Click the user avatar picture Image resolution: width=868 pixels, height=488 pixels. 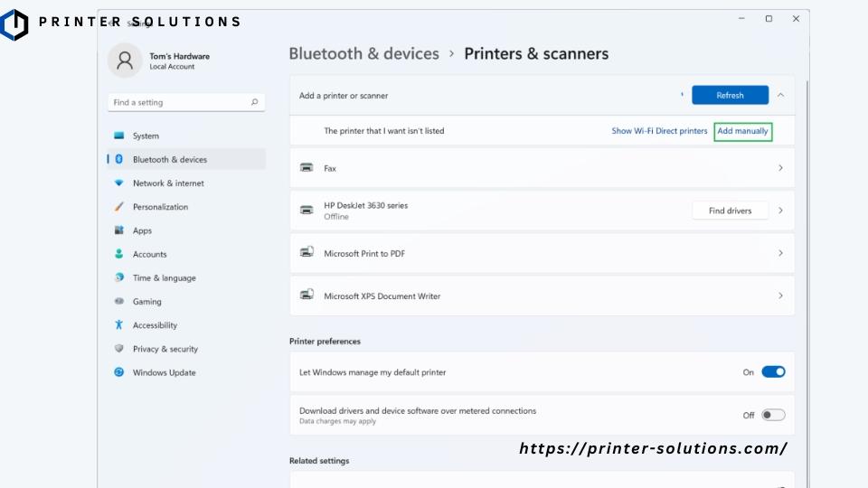click(125, 61)
